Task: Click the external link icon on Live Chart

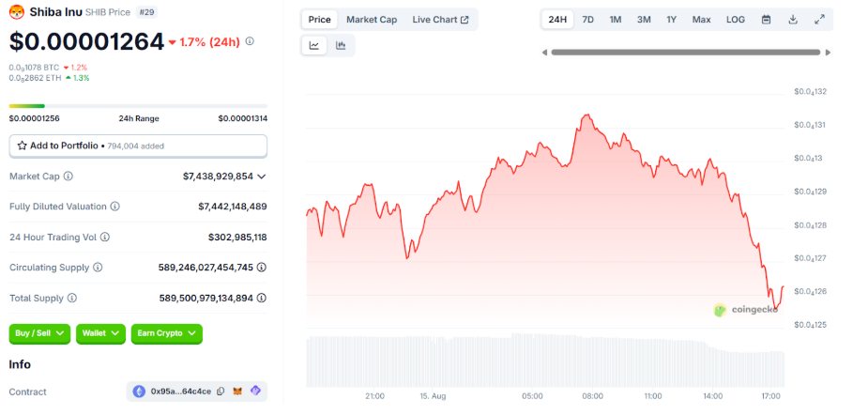Action: 465,20
